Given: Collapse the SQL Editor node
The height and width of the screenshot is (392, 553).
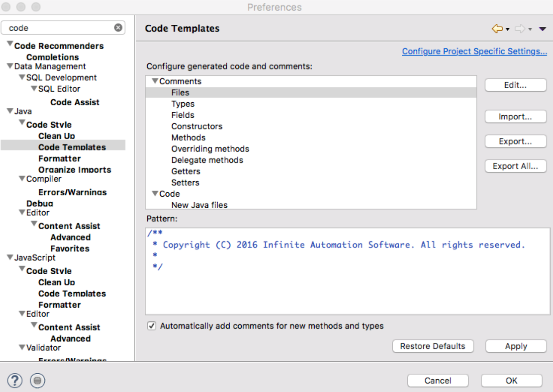Looking at the screenshot, I should click(x=34, y=89).
